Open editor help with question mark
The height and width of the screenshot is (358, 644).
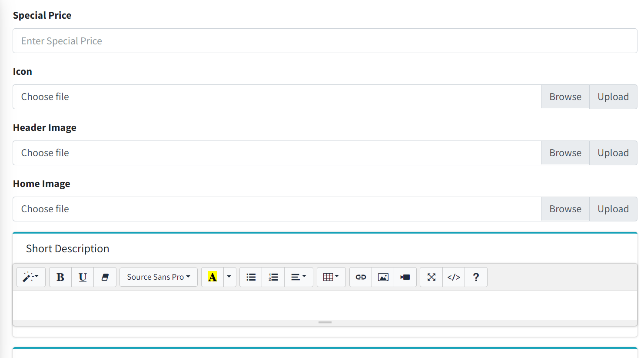[476, 277]
